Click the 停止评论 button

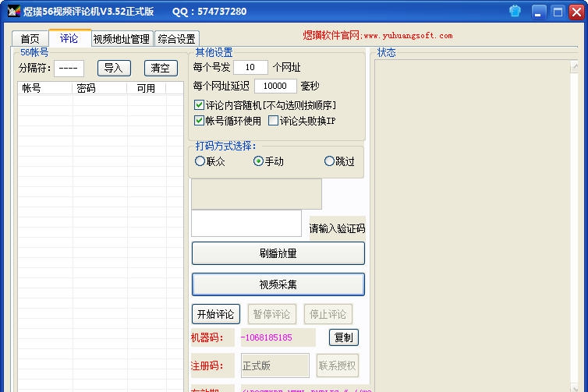pyautogui.click(x=328, y=314)
